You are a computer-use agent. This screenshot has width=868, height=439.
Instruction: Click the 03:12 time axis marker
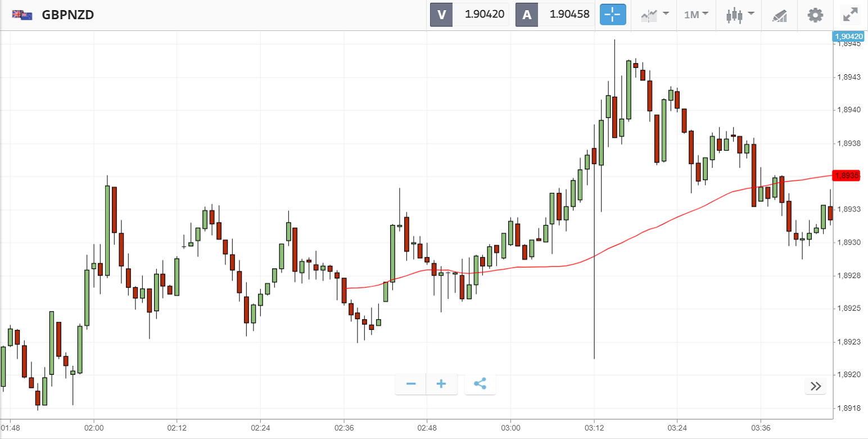(594, 427)
